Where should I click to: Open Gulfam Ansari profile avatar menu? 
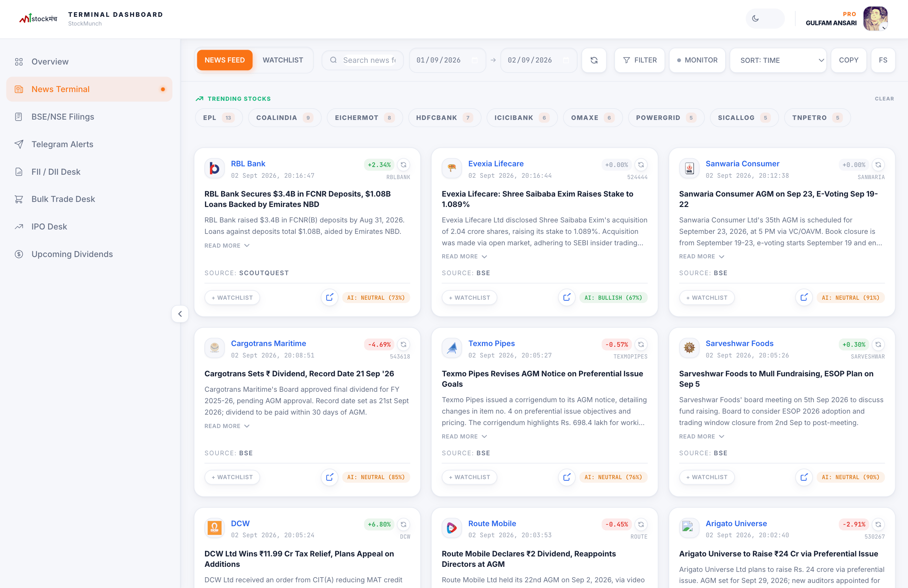(x=875, y=18)
